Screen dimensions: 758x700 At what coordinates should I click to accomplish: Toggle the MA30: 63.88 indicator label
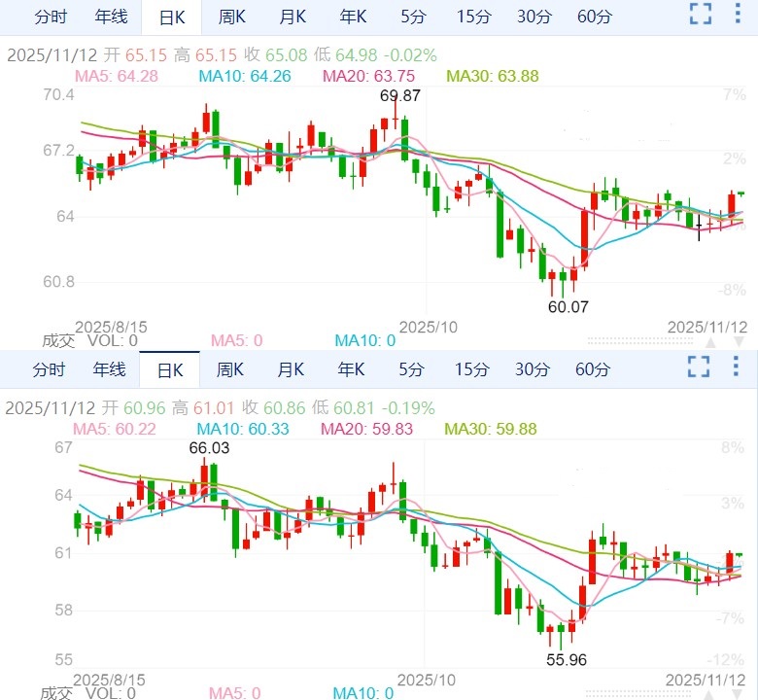pyautogui.click(x=492, y=76)
